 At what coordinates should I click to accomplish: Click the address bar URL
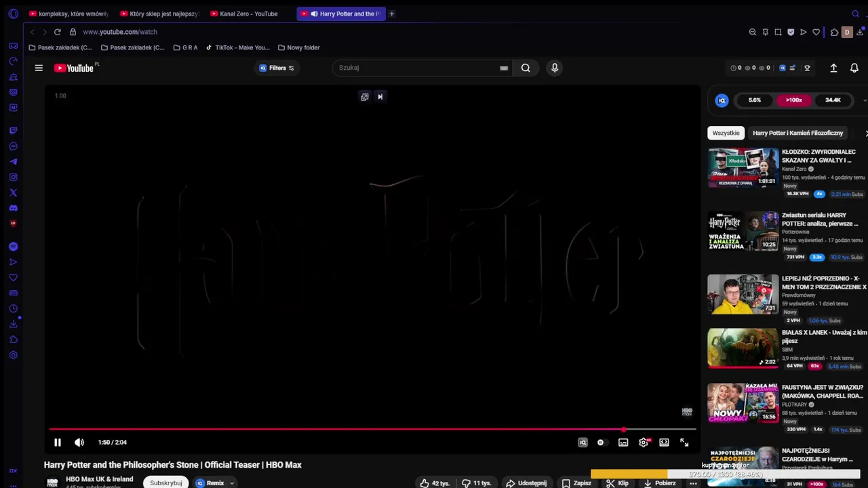pyautogui.click(x=120, y=32)
